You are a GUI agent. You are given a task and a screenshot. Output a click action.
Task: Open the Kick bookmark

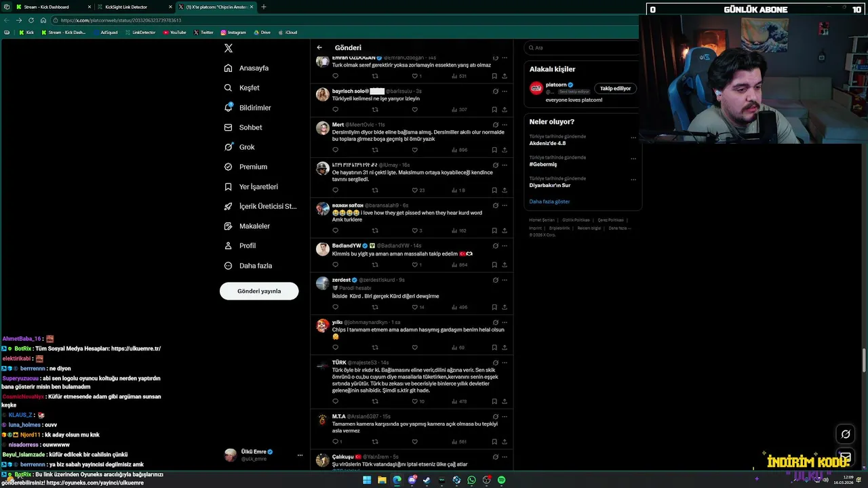(26, 32)
